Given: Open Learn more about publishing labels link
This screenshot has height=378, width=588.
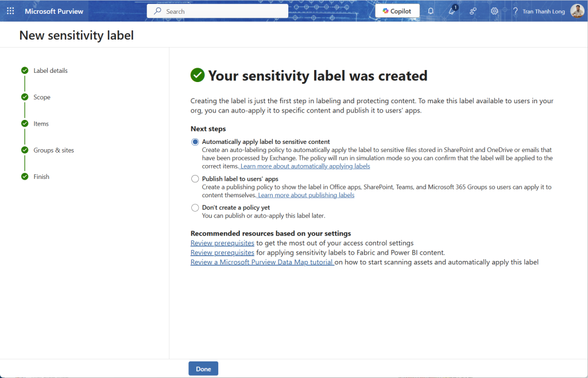Looking at the screenshot, I should click(306, 195).
